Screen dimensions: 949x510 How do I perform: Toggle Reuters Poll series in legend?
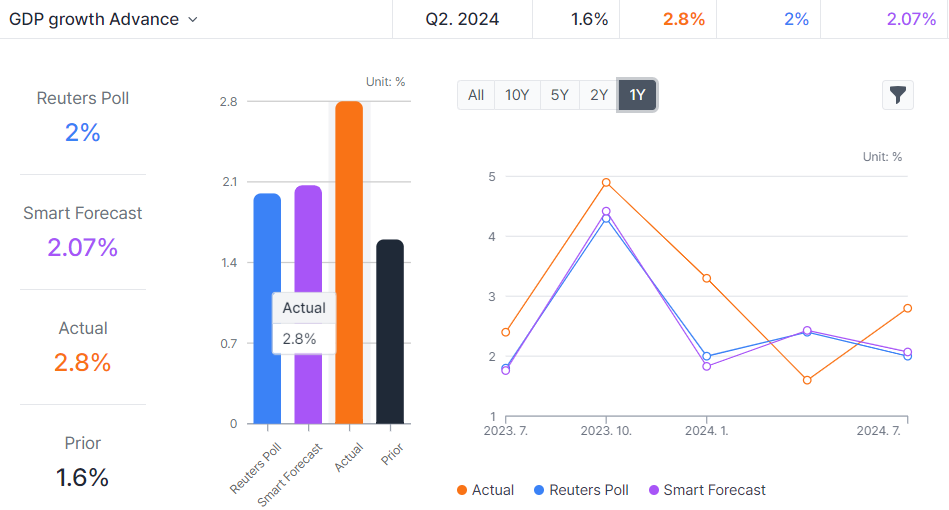[581, 490]
